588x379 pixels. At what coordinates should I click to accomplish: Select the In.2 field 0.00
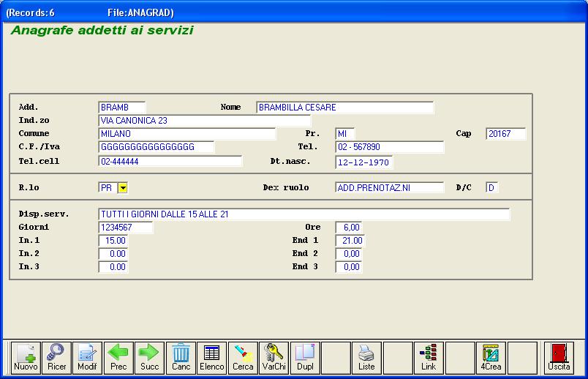click(113, 254)
